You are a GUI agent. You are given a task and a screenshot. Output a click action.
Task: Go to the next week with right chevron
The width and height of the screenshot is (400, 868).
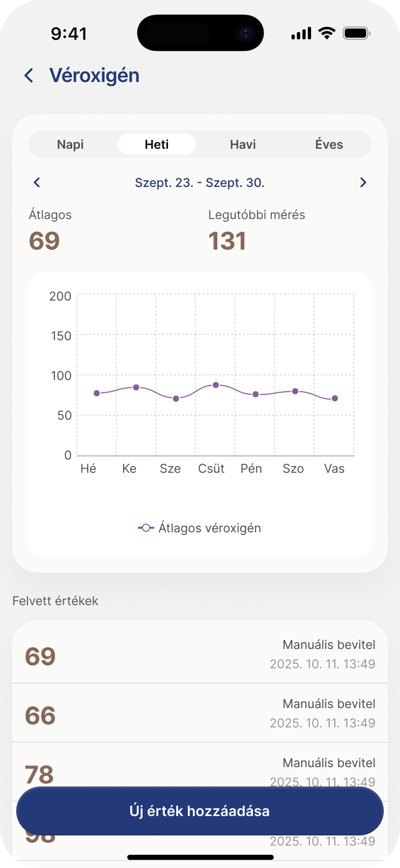pos(363,182)
